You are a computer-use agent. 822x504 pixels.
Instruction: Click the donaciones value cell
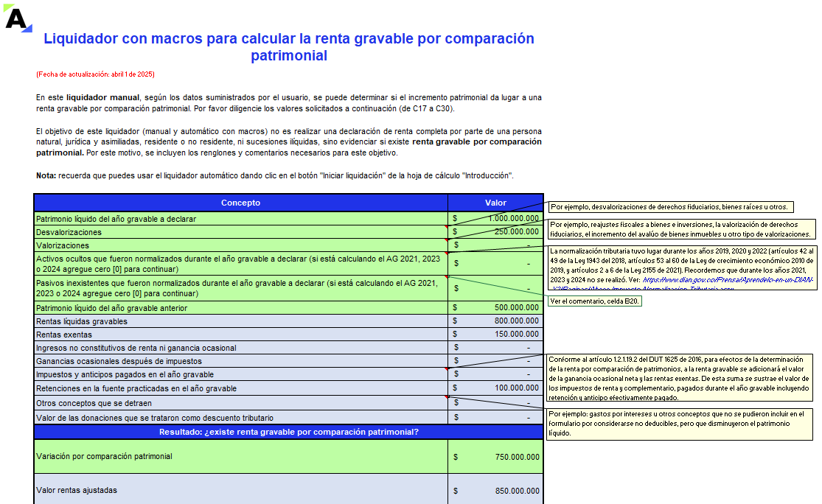495,418
